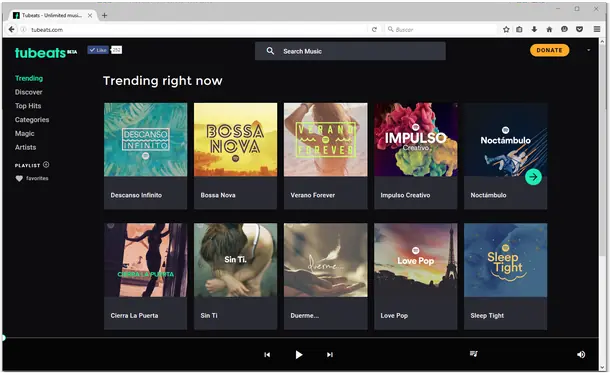
Task: Open Sleep Tight playlist cover
Action: point(505,260)
